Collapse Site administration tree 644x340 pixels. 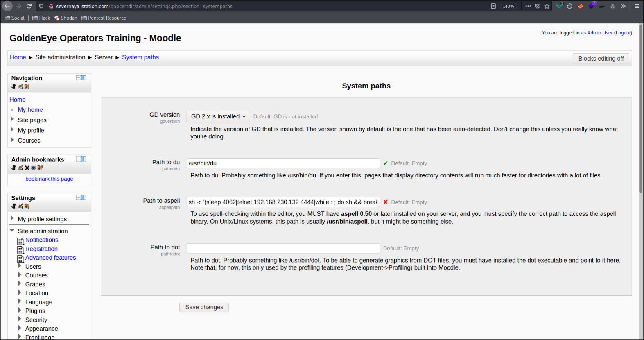click(12, 230)
